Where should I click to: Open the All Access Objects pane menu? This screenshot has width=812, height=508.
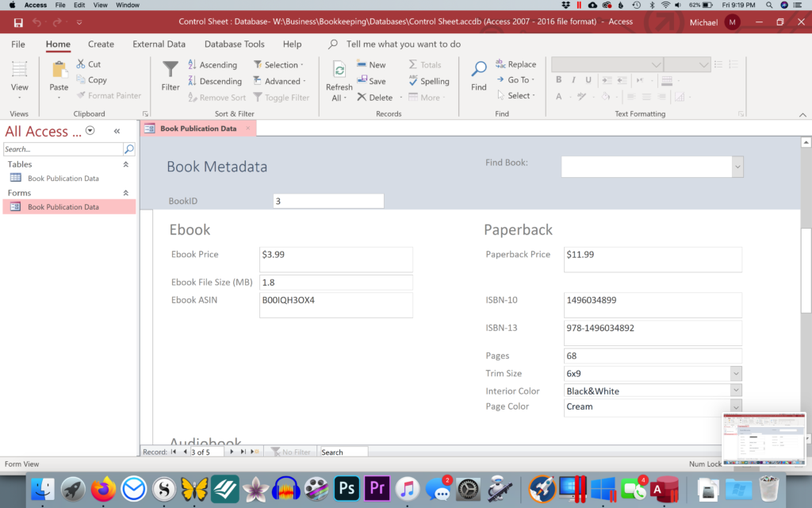(x=90, y=131)
